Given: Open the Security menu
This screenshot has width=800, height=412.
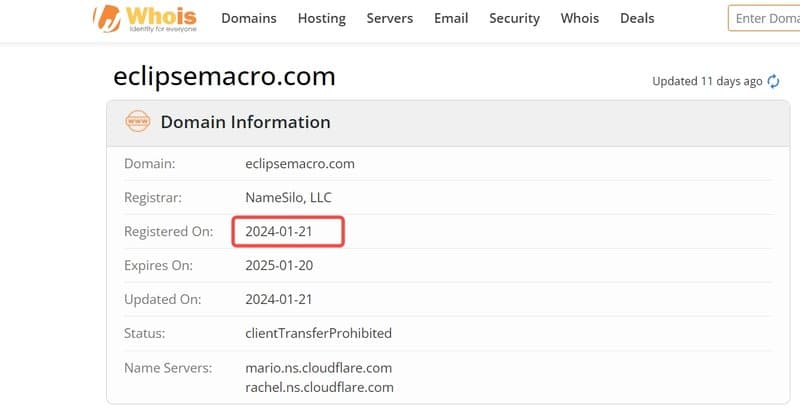Looking at the screenshot, I should [x=514, y=18].
